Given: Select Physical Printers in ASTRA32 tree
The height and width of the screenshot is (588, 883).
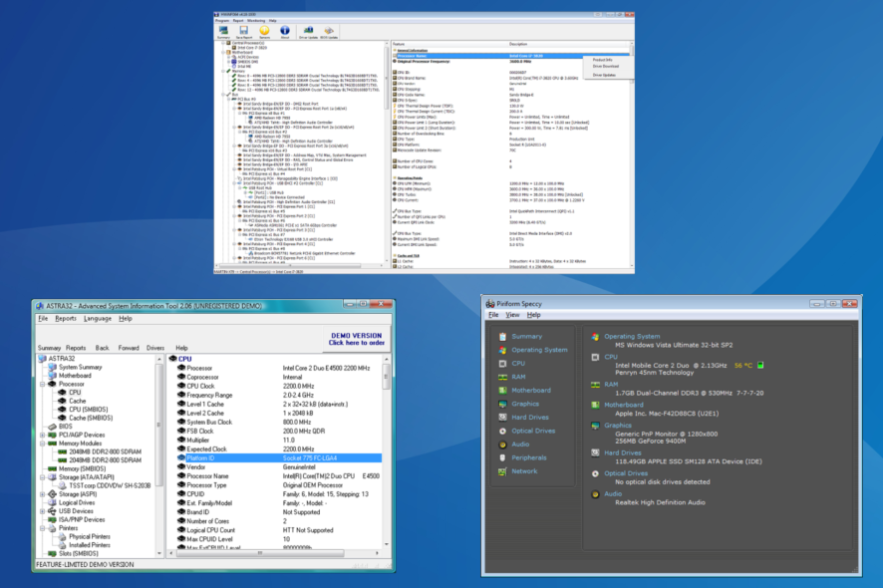Looking at the screenshot, I should coord(90,537).
